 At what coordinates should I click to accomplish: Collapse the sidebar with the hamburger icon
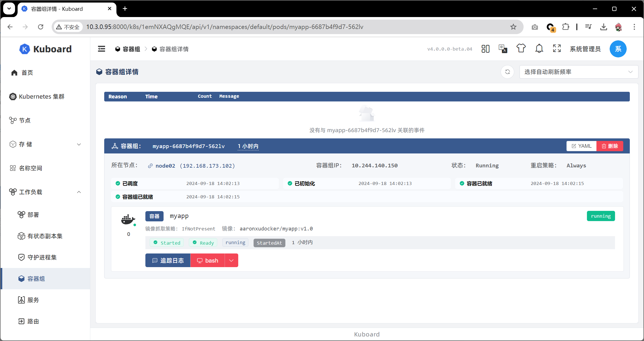tap(101, 49)
